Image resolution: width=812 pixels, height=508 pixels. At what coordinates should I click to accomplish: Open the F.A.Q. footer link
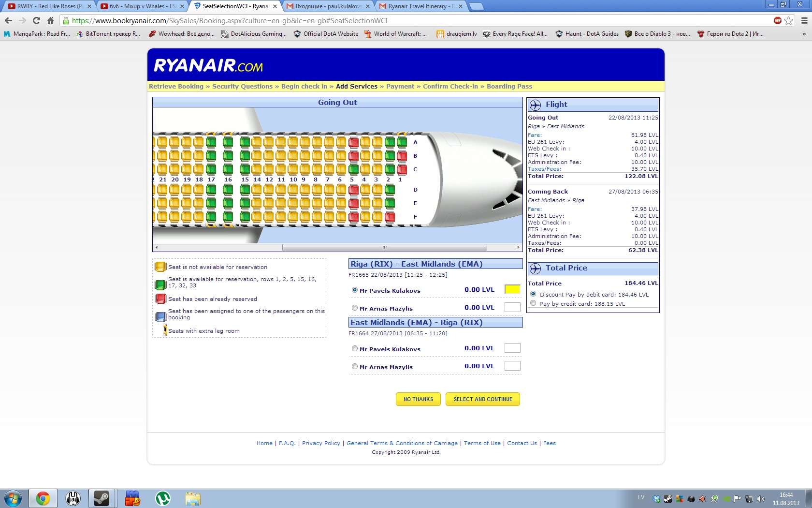[287, 443]
